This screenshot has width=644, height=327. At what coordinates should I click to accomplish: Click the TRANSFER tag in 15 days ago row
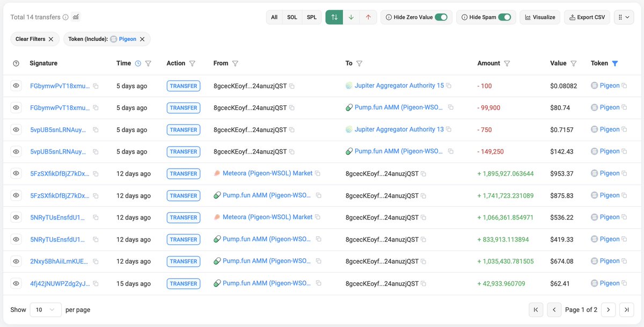pos(184,284)
